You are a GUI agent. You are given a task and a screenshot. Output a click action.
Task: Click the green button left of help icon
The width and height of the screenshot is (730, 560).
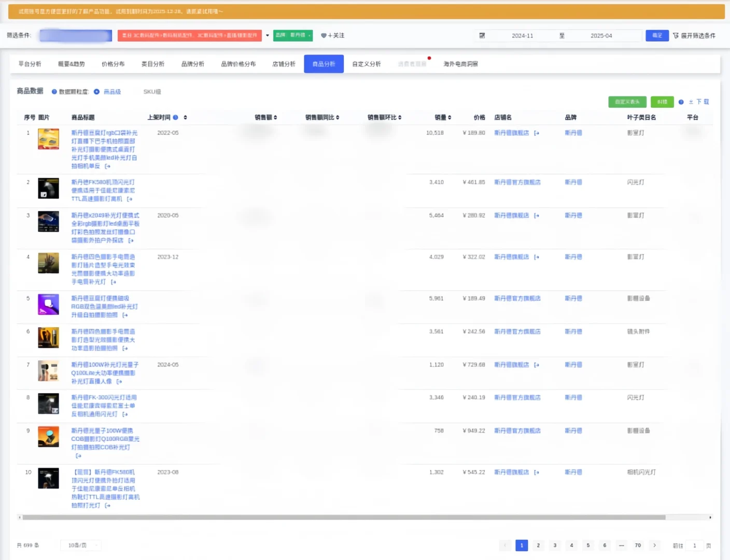[x=662, y=102]
